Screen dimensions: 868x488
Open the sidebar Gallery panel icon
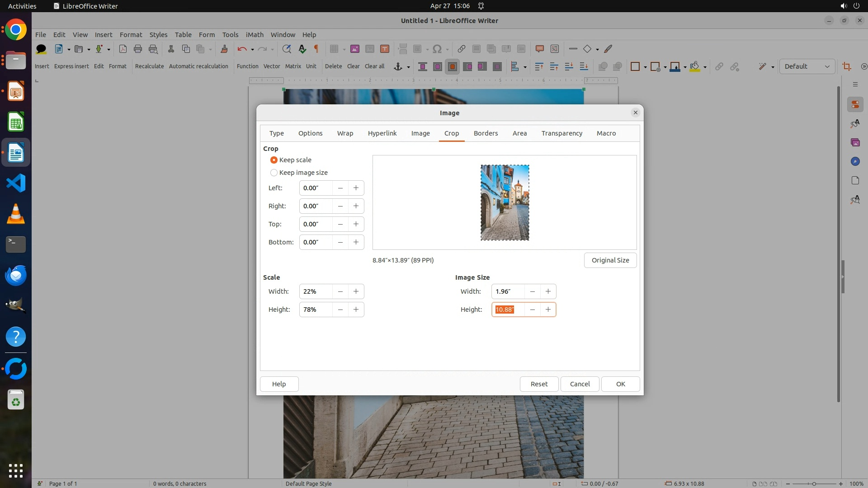tap(855, 142)
